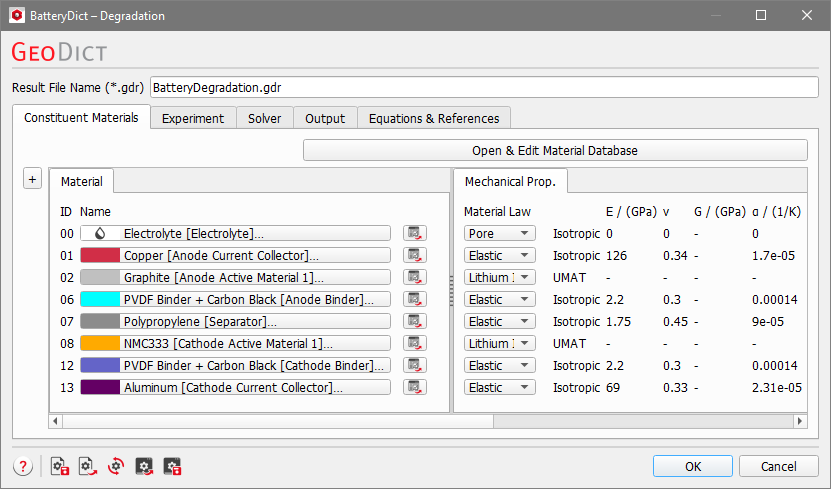Click the blue Cathode Binder color swatch
The image size is (831, 489).
pos(100,365)
